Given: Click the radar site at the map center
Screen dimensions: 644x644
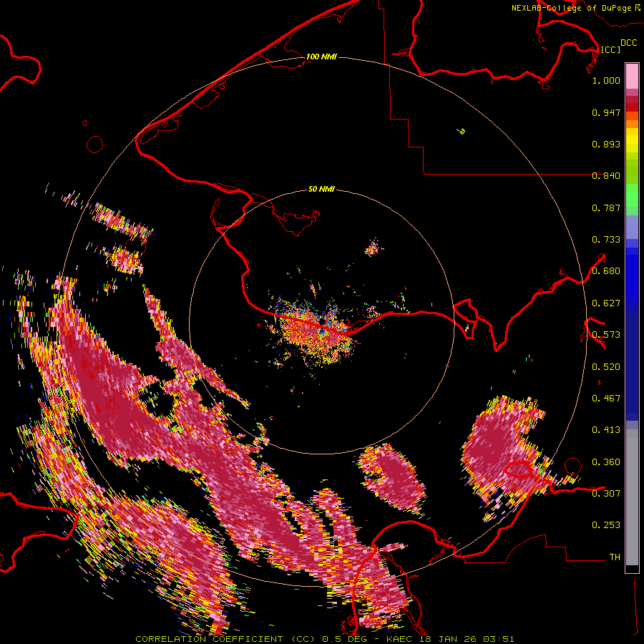Looking at the screenshot, I should click(323, 321).
